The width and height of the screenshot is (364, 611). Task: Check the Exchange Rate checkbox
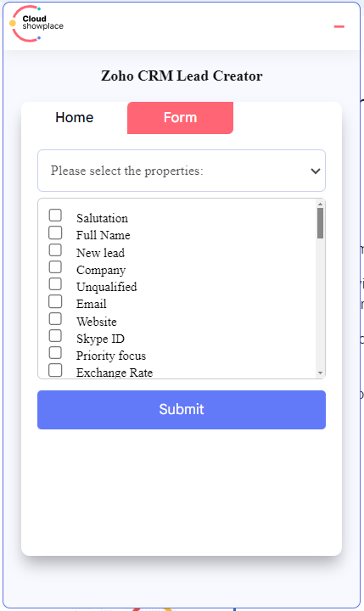(x=55, y=370)
